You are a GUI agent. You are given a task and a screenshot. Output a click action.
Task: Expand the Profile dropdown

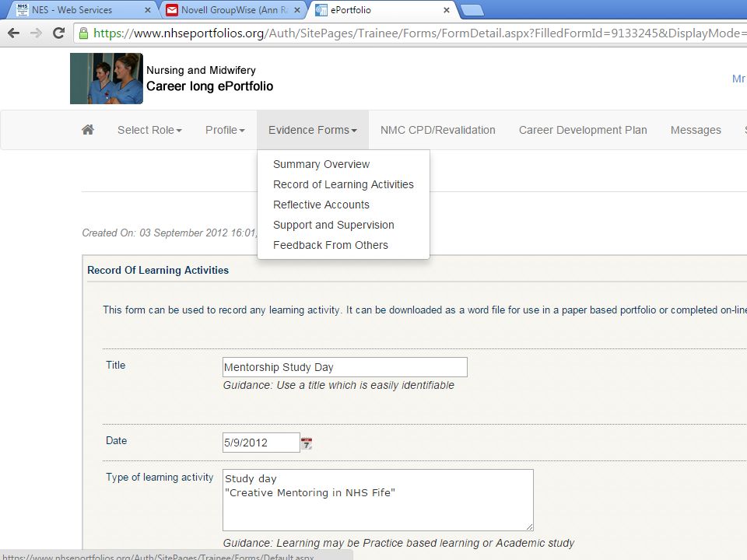click(225, 130)
